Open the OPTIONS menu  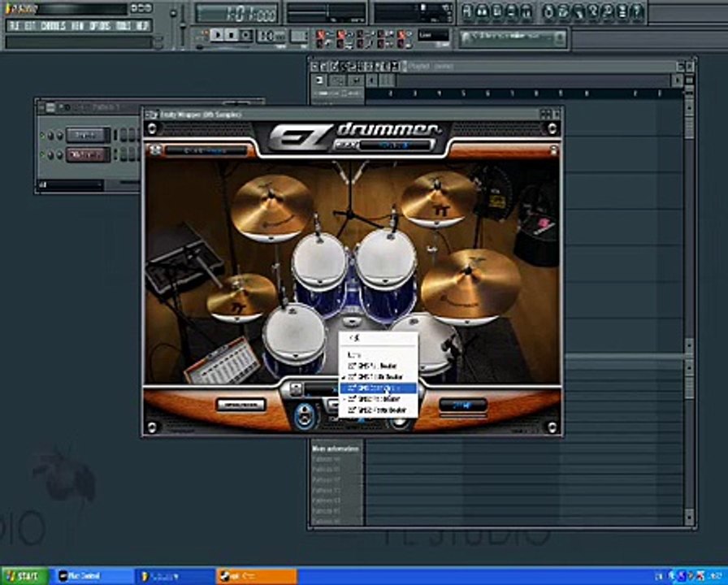click(x=99, y=26)
